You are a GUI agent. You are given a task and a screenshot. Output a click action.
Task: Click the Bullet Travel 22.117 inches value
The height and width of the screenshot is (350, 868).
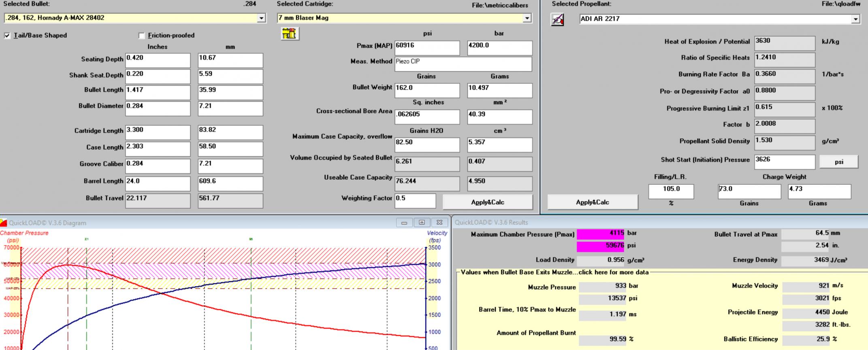pos(158,201)
